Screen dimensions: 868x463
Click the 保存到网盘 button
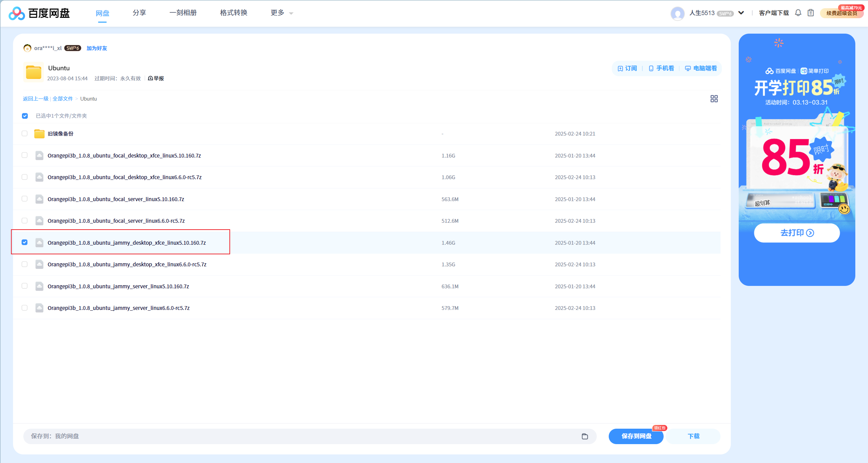[636, 436]
